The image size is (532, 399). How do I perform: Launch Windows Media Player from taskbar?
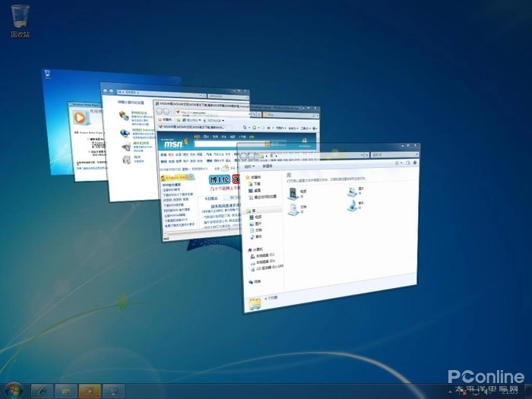click(90, 390)
